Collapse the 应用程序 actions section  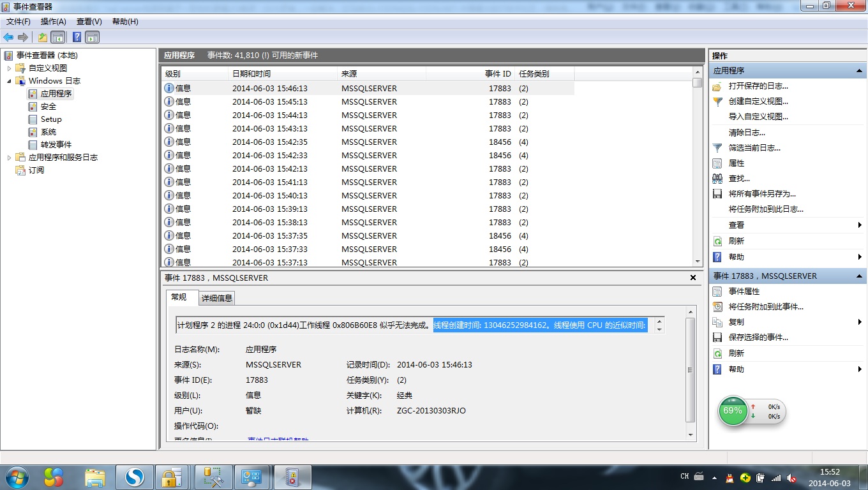click(x=860, y=71)
